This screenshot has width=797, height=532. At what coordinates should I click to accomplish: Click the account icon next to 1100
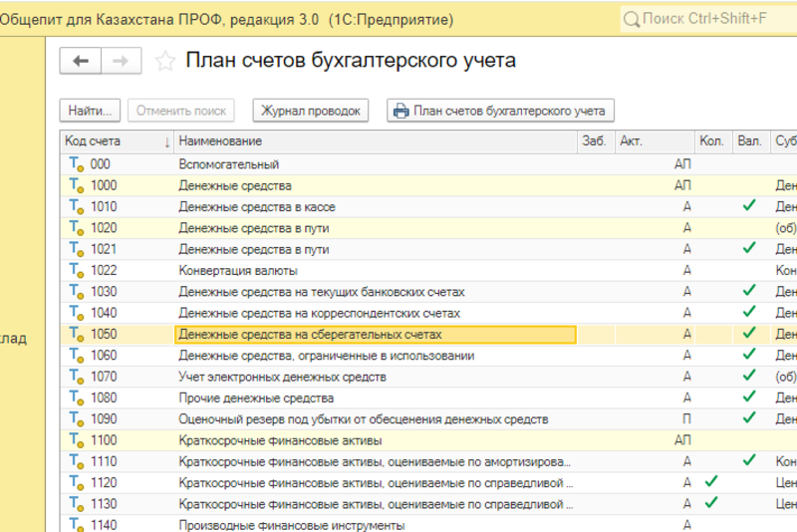click(75, 440)
